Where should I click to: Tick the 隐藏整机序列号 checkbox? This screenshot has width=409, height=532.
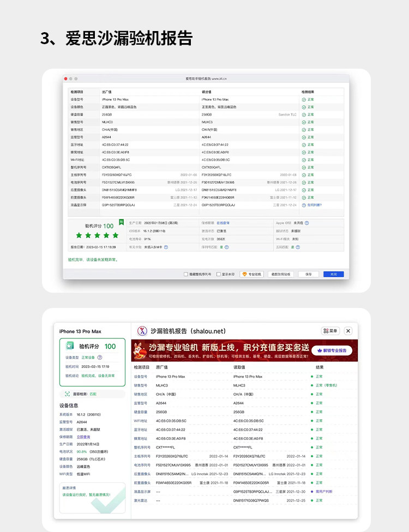[185, 274]
